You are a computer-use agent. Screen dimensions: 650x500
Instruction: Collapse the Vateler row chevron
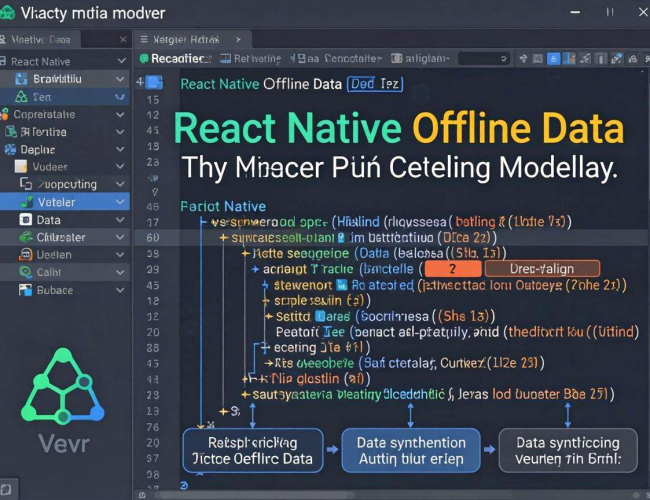(x=121, y=202)
